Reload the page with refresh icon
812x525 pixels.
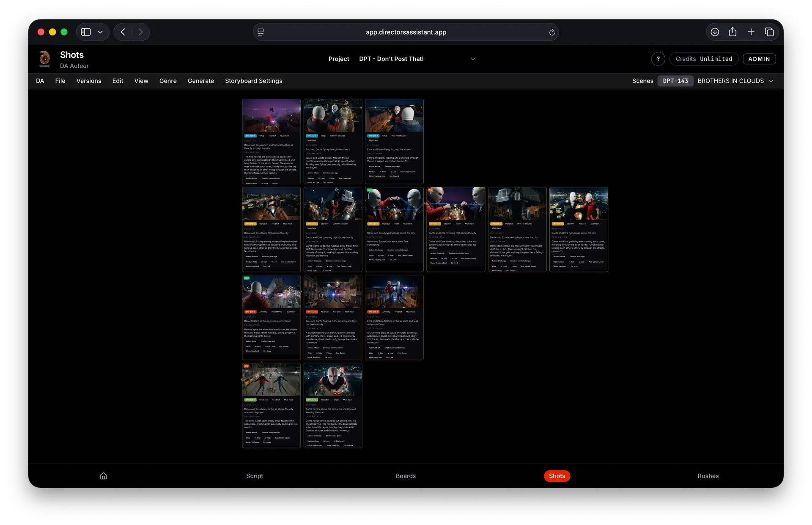[x=552, y=32]
